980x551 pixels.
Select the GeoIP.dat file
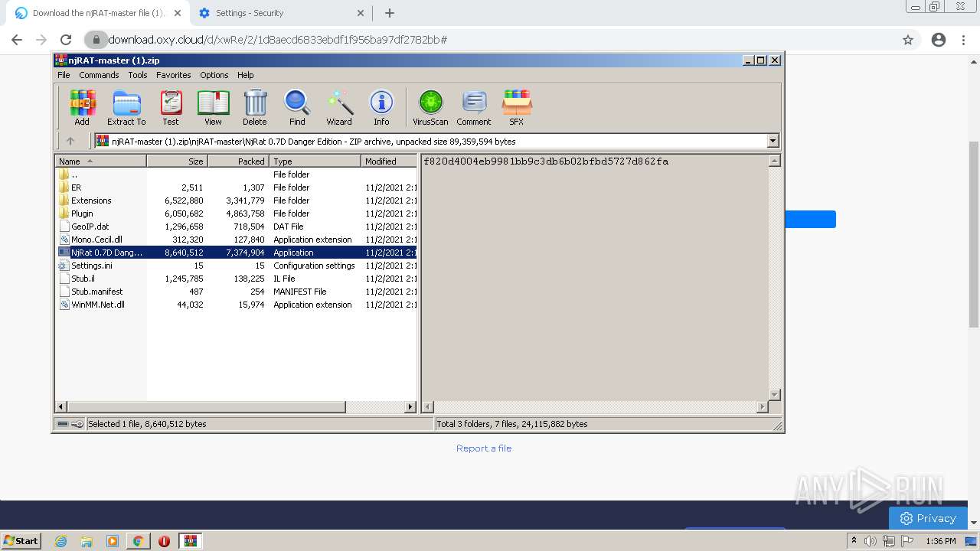point(237,227)
